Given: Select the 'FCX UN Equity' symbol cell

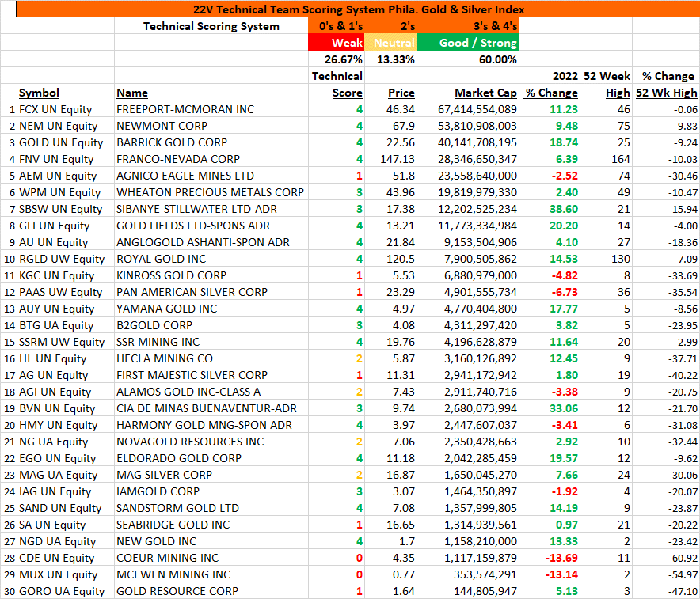Looking at the screenshot, I should coord(66,109).
